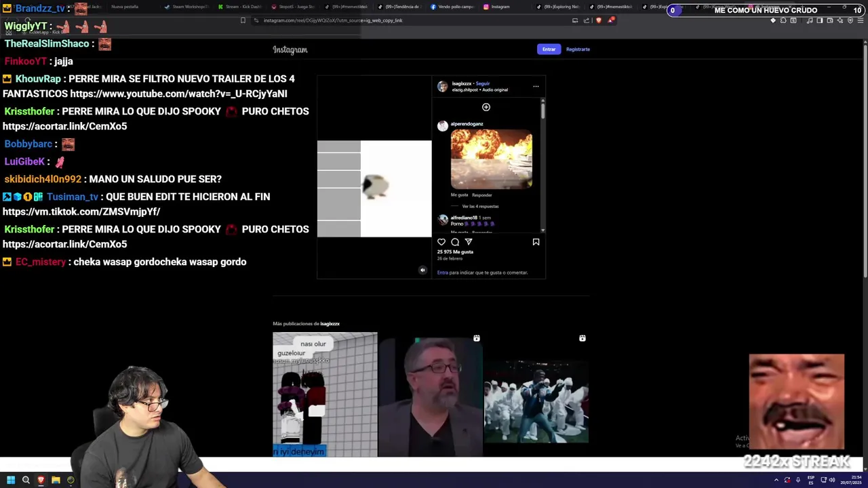Viewport: 868px width, 488px height.
Task: Click the Entrar login button
Action: click(x=549, y=49)
